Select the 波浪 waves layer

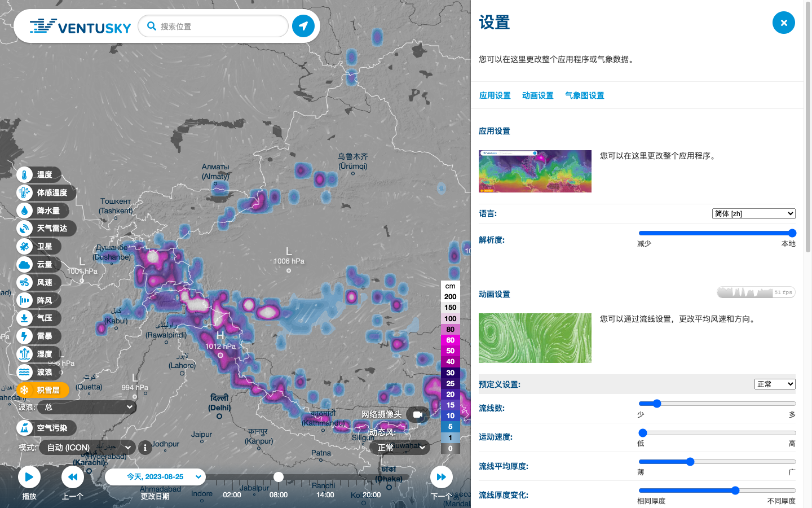tap(38, 372)
